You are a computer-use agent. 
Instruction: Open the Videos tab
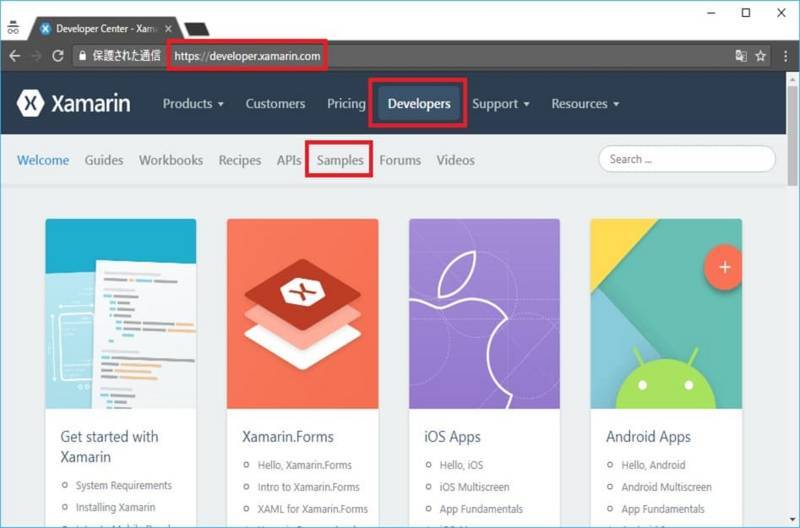455,160
